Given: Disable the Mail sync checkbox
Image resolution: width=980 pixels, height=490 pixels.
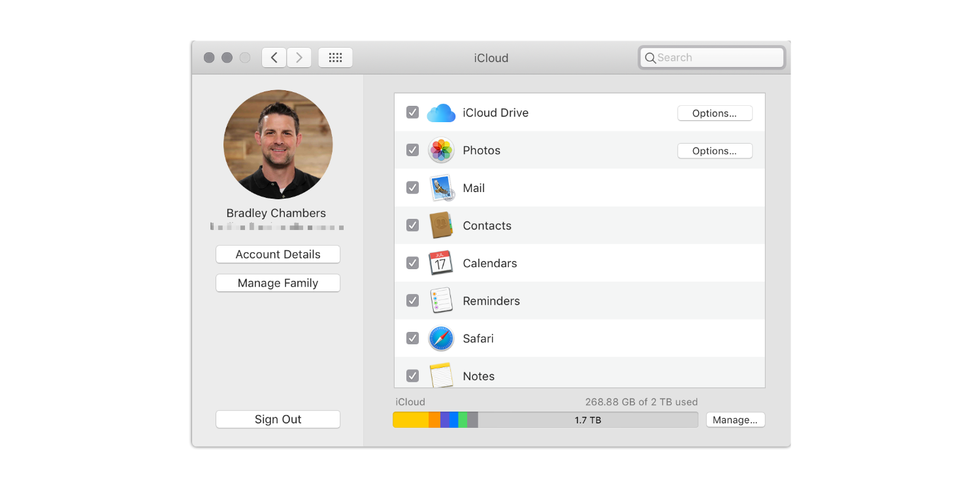Looking at the screenshot, I should pos(412,188).
